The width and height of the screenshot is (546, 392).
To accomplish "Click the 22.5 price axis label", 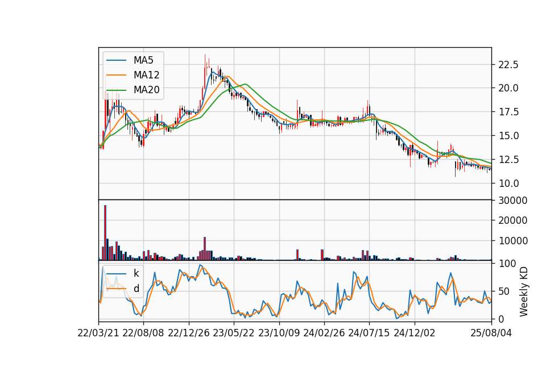I will [508, 65].
